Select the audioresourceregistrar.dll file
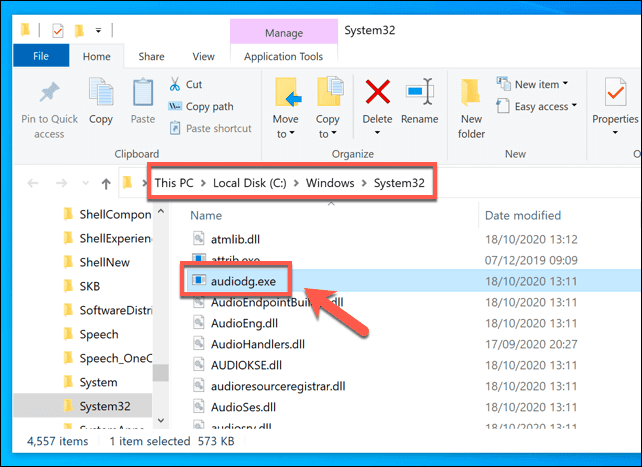 click(x=278, y=386)
